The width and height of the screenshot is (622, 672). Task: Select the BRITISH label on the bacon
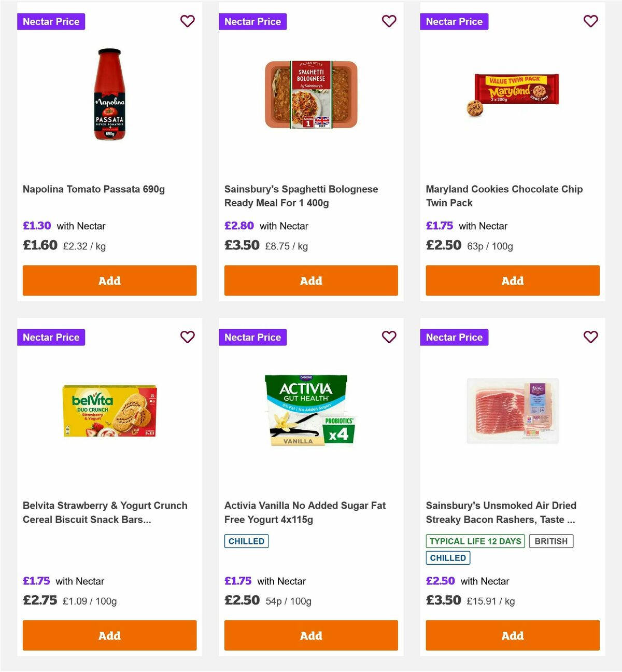tap(551, 541)
